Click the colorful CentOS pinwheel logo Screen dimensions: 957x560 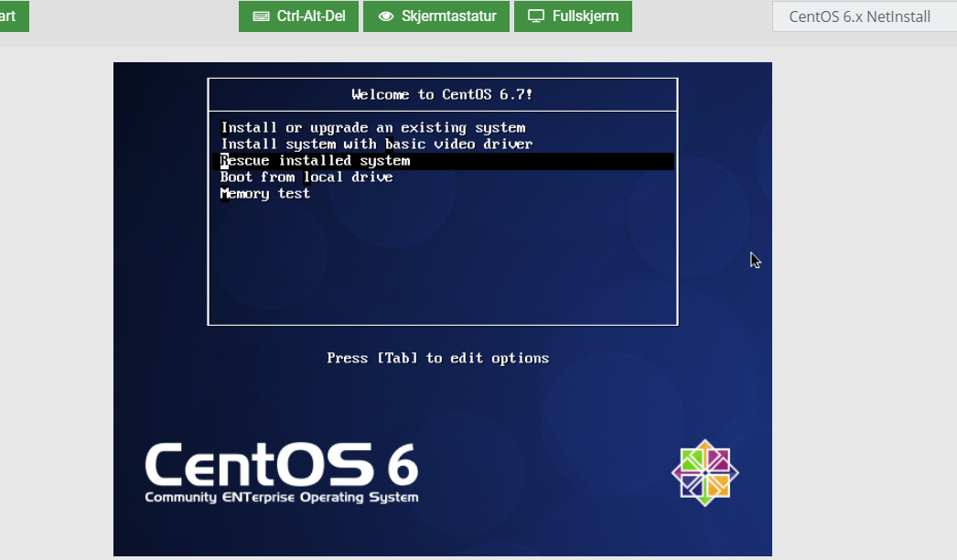[704, 473]
